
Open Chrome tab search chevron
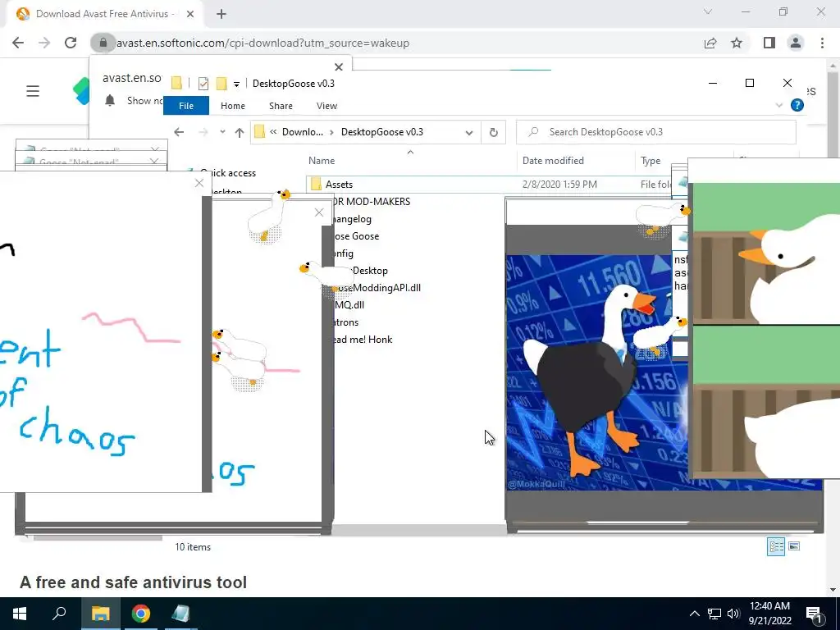(708, 11)
